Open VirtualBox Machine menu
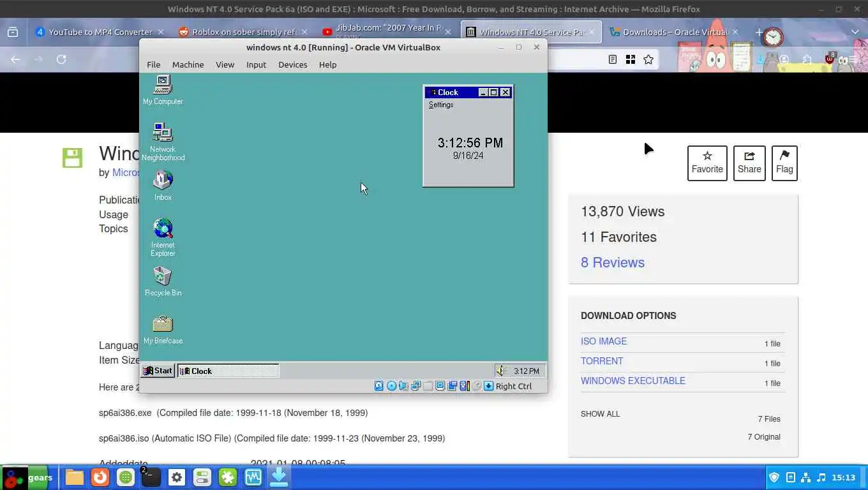This screenshot has width=868, height=490. [x=188, y=64]
